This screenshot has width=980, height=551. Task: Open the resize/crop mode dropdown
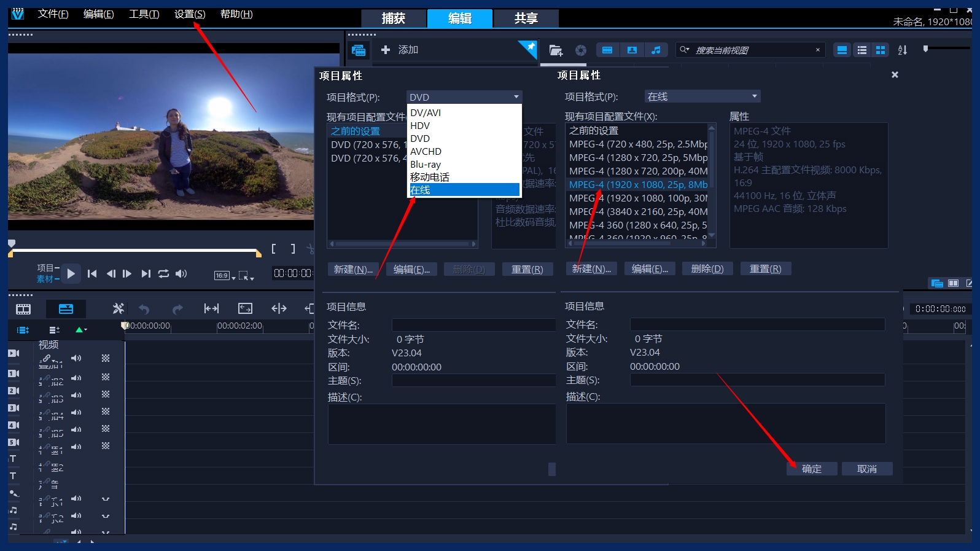tap(246, 276)
